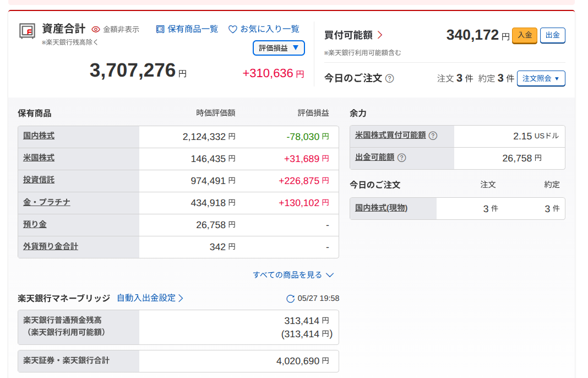The height and width of the screenshot is (378, 588).
Task: Toggle the 金額非表示 eye icon
Action: point(96,29)
